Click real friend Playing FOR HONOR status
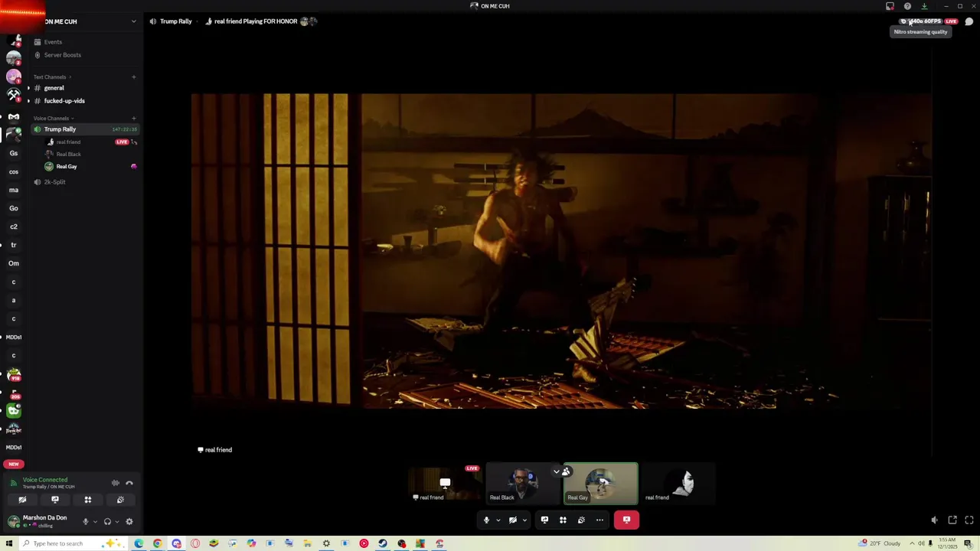The image size is (980, 551). (256, 21)
